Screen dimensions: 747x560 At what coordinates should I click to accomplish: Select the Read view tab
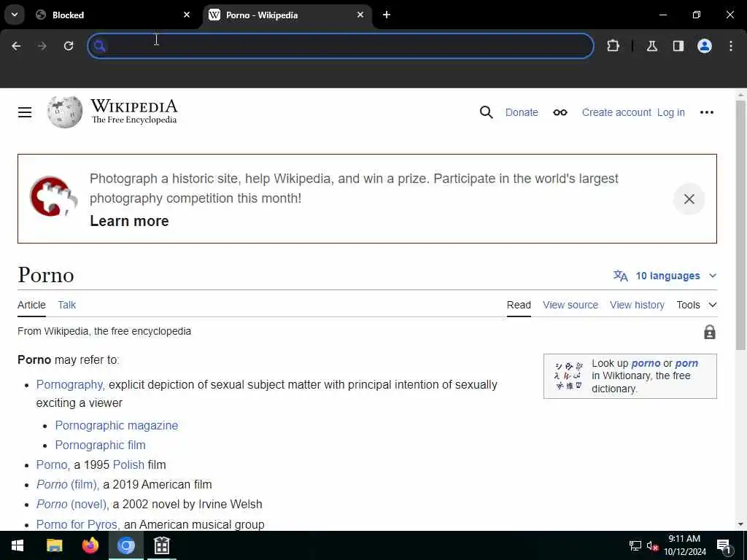point(519,305)
